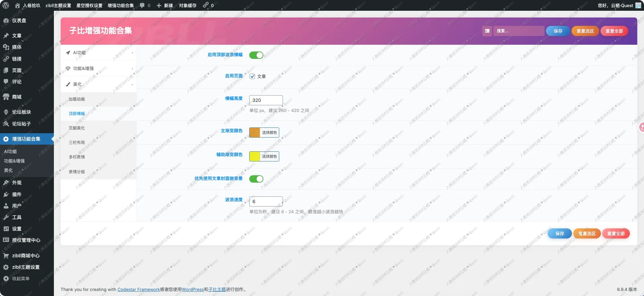The image size is (644, 296).
Task: Open the 三栏布局 submenu item
Action: click(77, 143)
